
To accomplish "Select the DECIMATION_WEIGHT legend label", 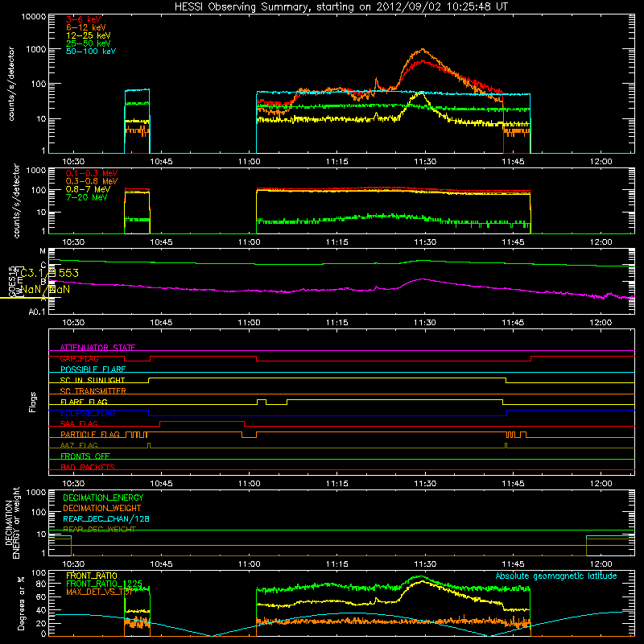I will tap(102, 509).
